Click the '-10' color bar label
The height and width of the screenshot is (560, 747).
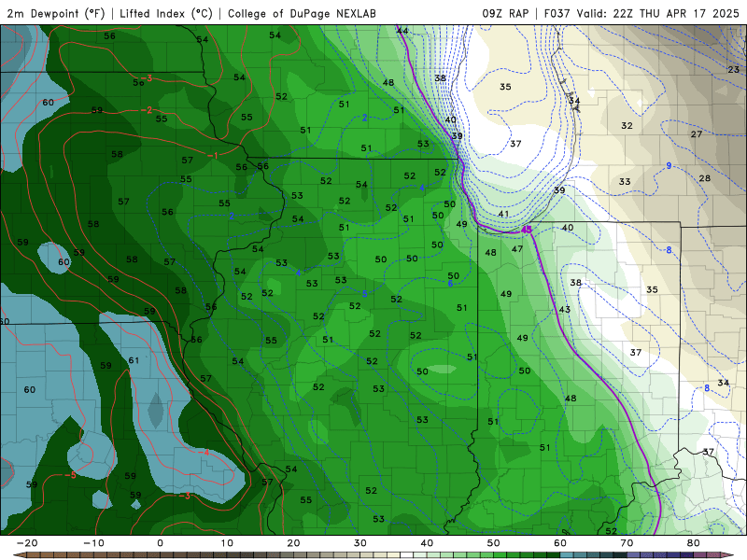click(93, 543)
